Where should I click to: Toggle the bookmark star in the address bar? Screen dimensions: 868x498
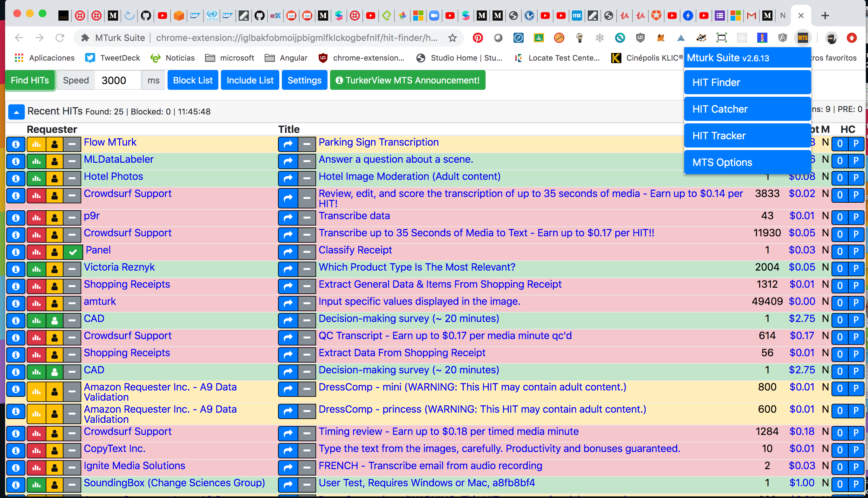click(452, 38)
